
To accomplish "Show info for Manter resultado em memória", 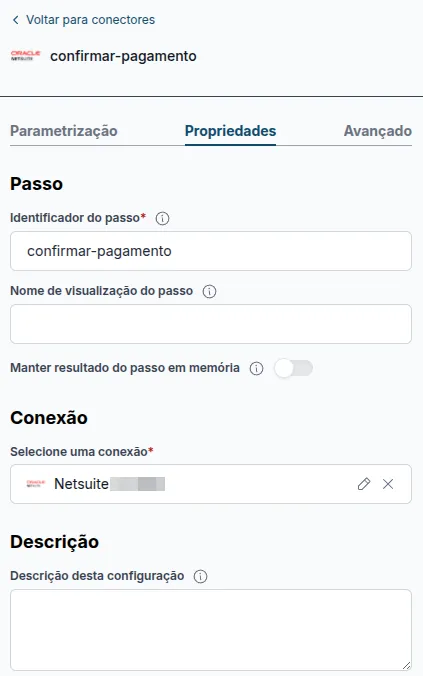I will click(257, 369).
